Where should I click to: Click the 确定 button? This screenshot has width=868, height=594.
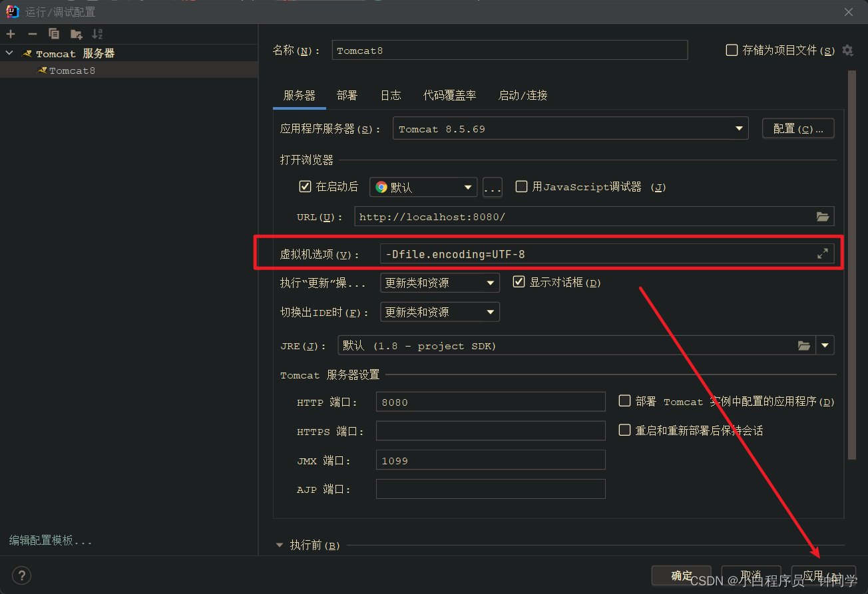click(682, 576)
